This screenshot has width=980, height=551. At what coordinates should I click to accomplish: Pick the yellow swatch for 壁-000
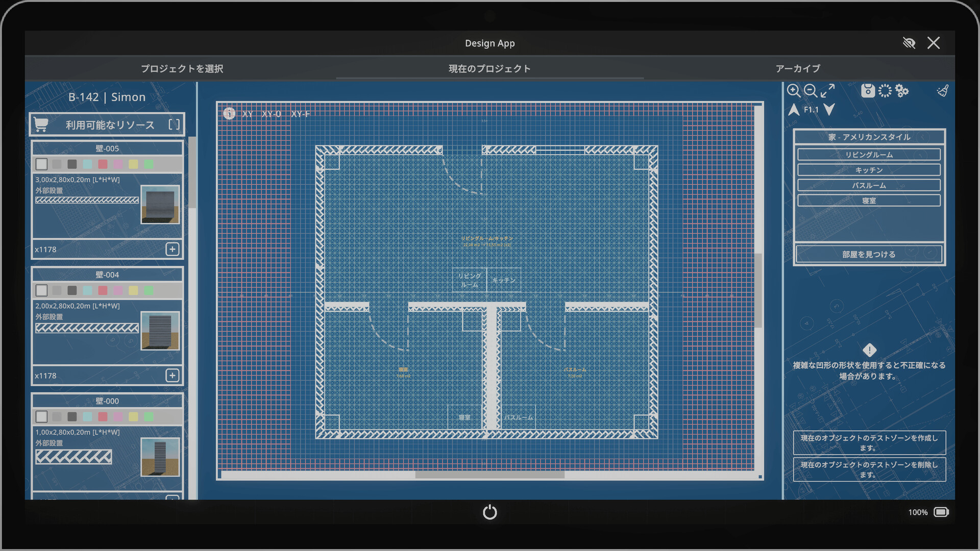133,416
